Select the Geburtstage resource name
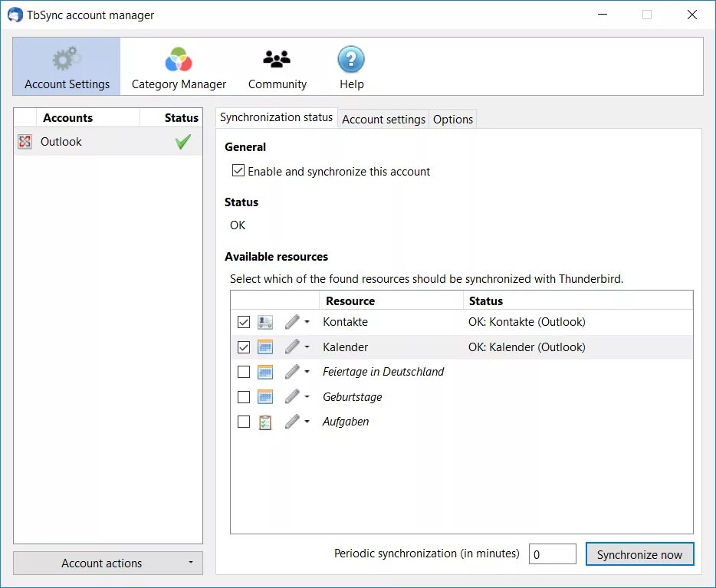The height and width of the screenshot is (588, 716). (352, 396)
